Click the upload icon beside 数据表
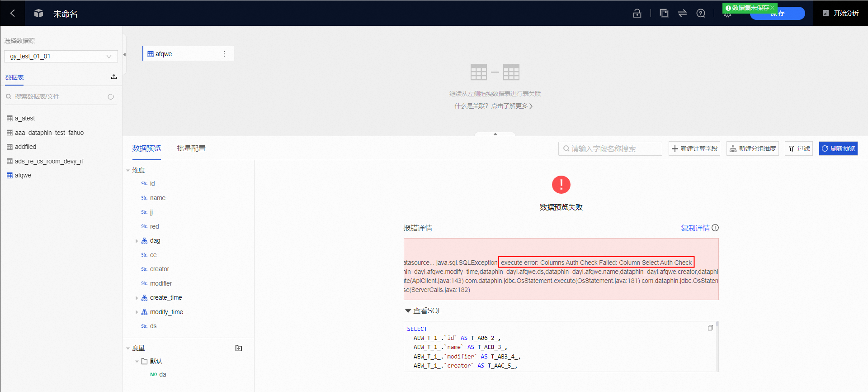Image resolution: width=868 pixels, height=392 pixels. point(114,77)
